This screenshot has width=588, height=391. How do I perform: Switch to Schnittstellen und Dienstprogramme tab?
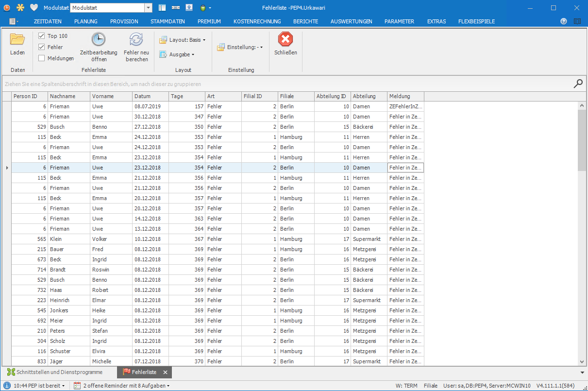click(55, 372)
